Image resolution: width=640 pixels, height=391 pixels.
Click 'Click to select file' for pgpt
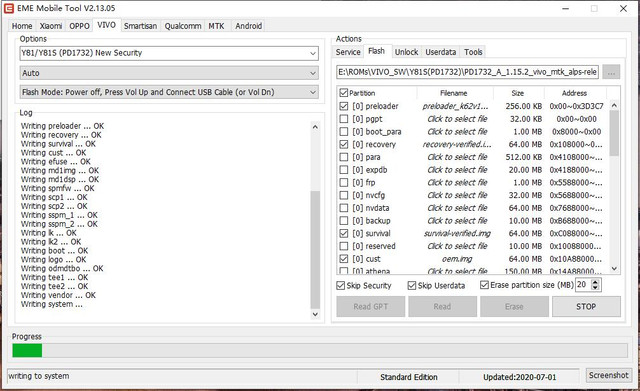[457, 119]
